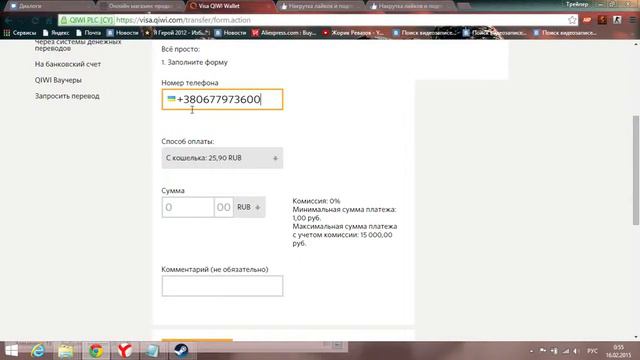Click the scrollbar up arrow
This screenshot has height=360, width=640.
[636, 44]
